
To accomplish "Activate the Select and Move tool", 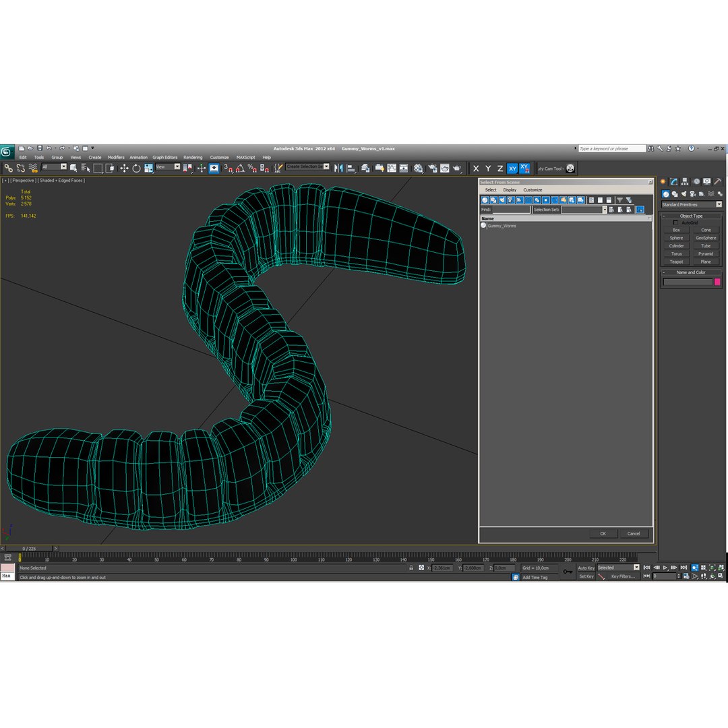I will (x=124, y=168).
